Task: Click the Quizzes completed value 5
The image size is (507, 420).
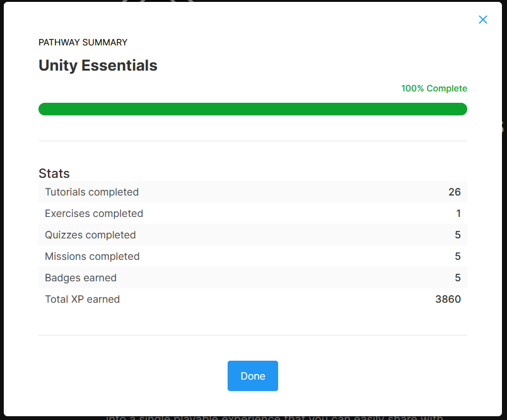Action: (x=458, y=235)
